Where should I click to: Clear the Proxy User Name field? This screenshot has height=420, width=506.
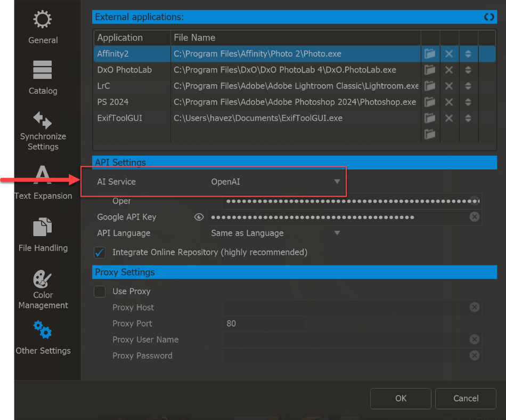(475, 340)
